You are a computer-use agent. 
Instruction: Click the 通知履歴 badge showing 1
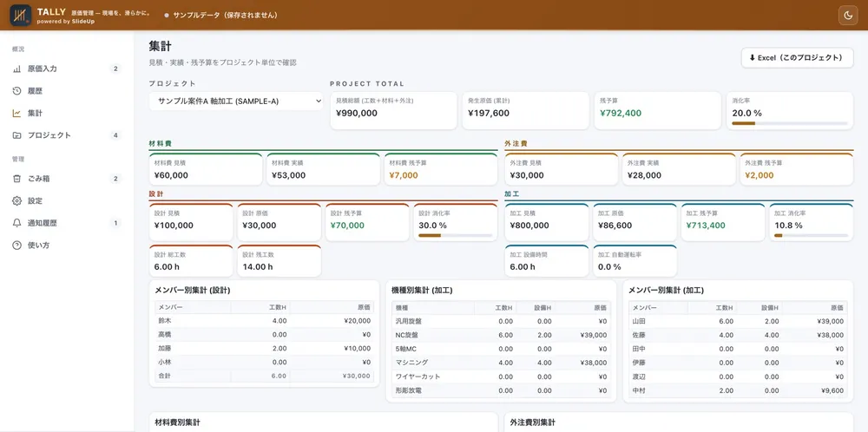[115, 223]
